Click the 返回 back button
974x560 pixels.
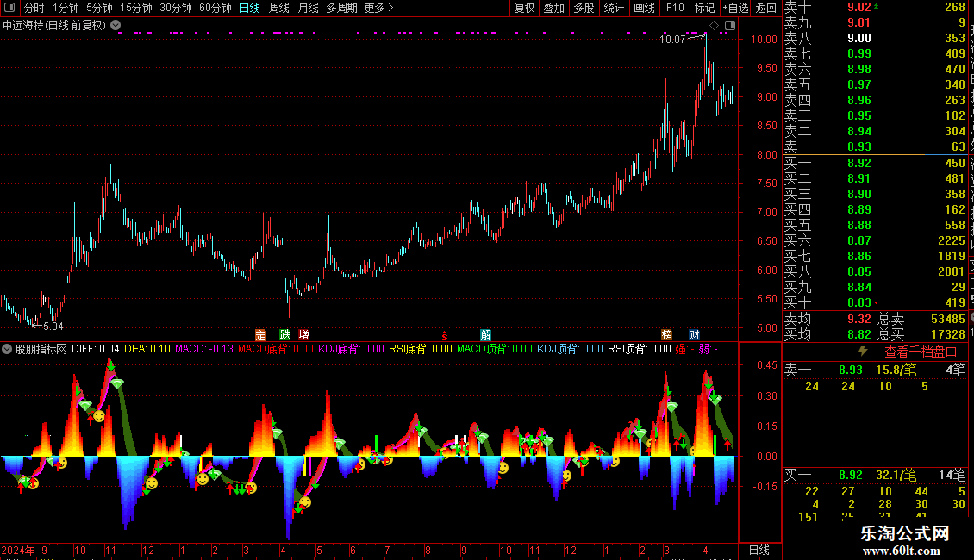[766, 8]
